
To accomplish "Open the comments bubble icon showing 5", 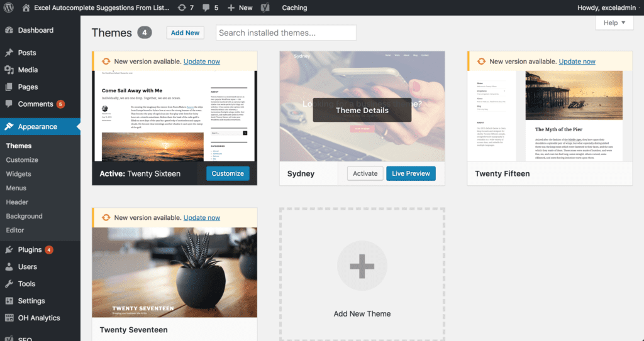I will coord(206,8).
